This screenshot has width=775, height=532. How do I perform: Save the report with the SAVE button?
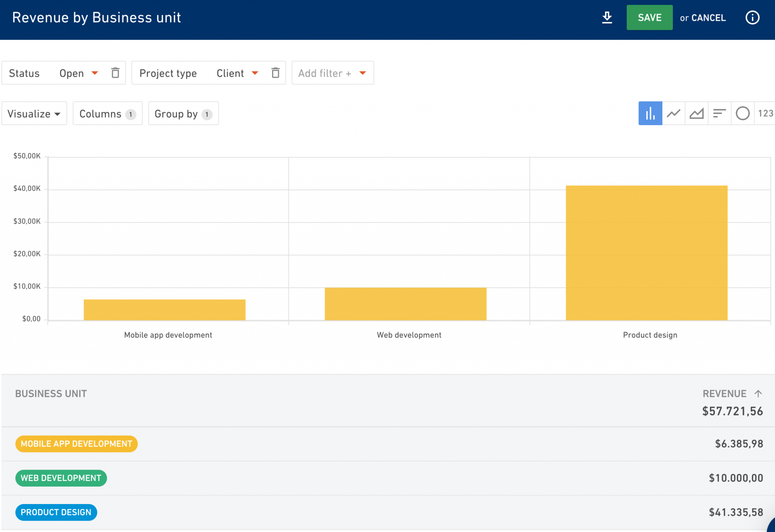(x=649, y=17)
